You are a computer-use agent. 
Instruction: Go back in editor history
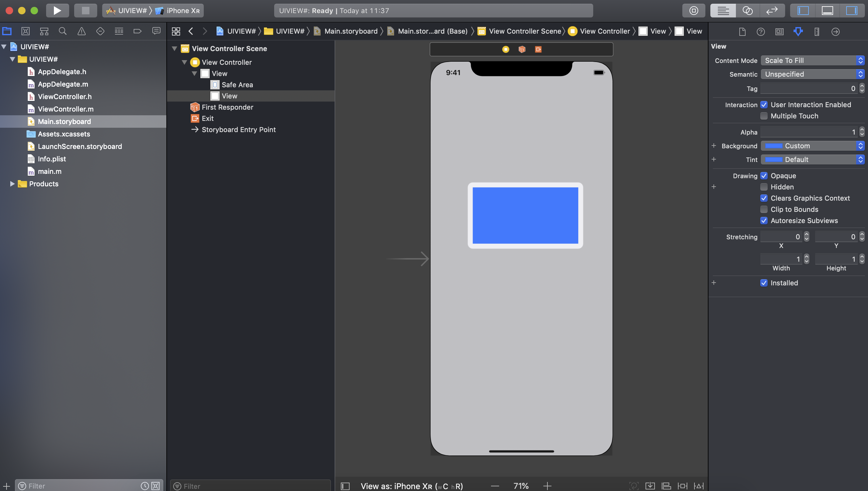click(x=191, y=31)
